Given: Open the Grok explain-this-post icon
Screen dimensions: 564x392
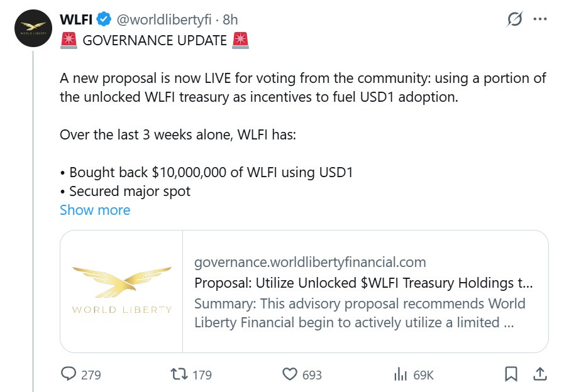Looking at the screenshot, I should tap(514, 20).
